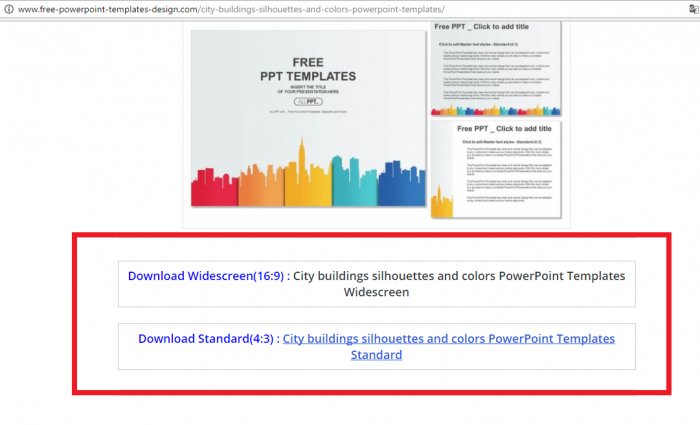Open the Download Standard(4:3) link
The height and width of the screenshot is (425, 700).
(208, 339)
